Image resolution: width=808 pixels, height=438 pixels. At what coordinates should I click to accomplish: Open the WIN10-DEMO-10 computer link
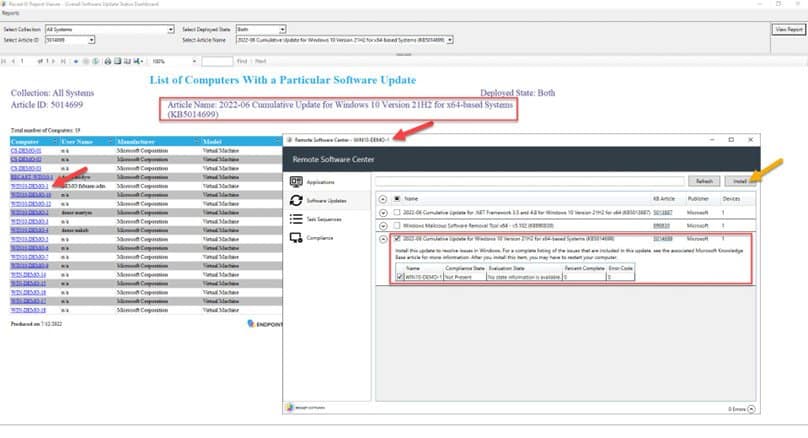coord(30,195)
